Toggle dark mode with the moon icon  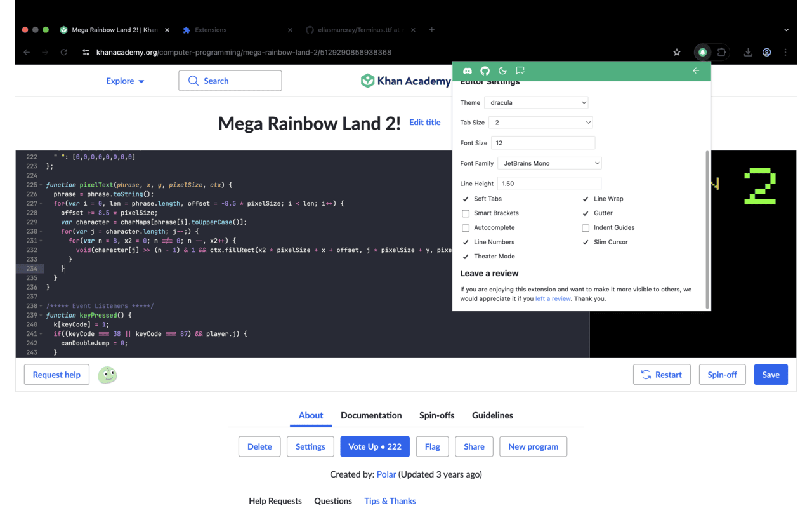coord(502,71)
